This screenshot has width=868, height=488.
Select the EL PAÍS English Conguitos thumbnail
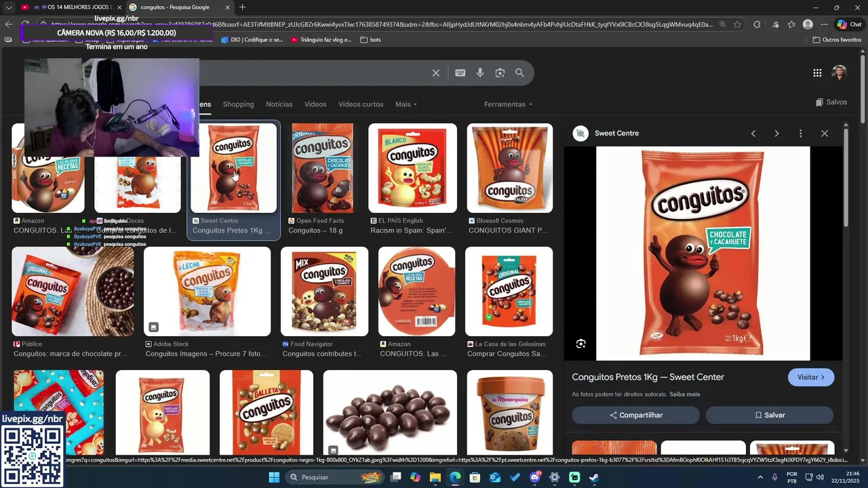(x=412, y=168)
